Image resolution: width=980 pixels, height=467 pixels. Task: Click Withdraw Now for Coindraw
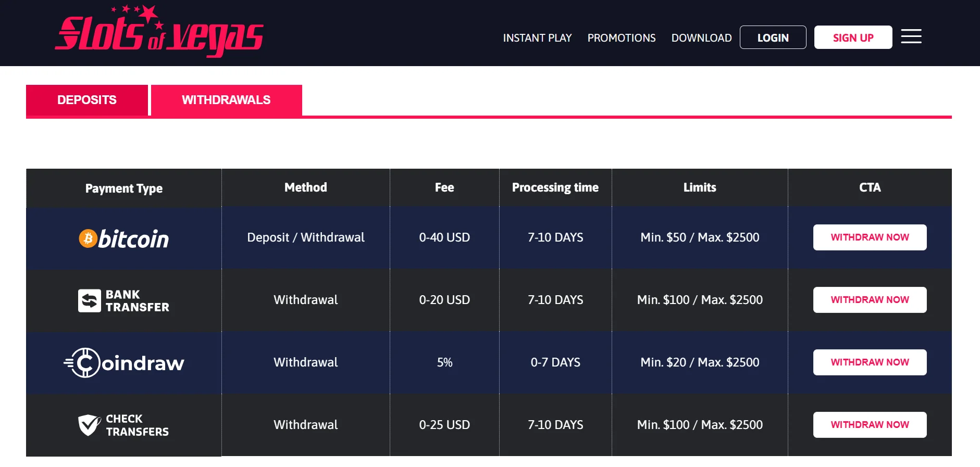870,362
